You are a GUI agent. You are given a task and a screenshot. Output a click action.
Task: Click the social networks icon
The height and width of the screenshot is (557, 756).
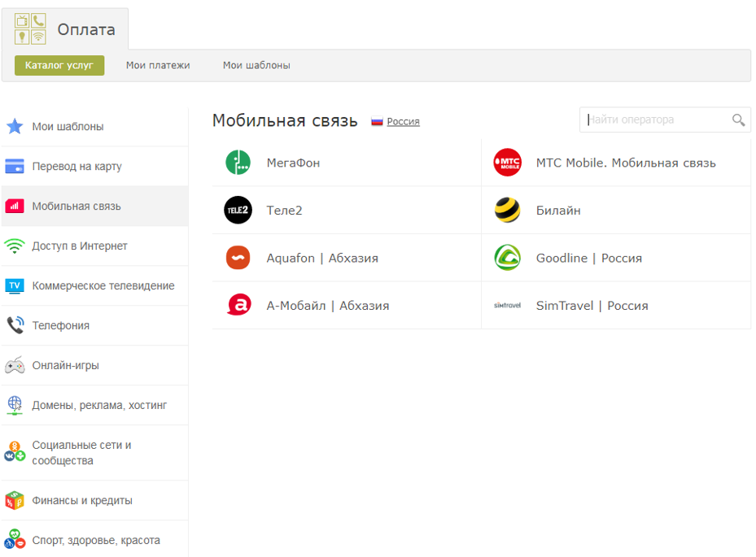point(15,452)
